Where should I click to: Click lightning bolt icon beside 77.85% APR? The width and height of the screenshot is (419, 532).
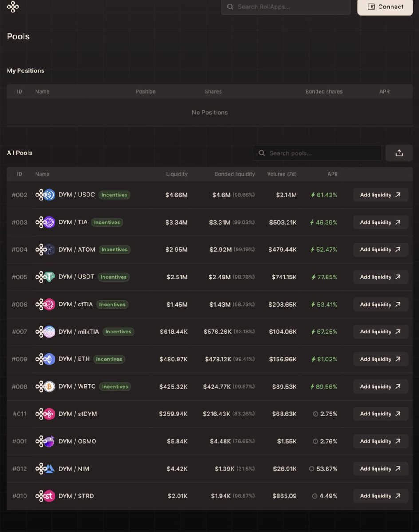point(313,277)
